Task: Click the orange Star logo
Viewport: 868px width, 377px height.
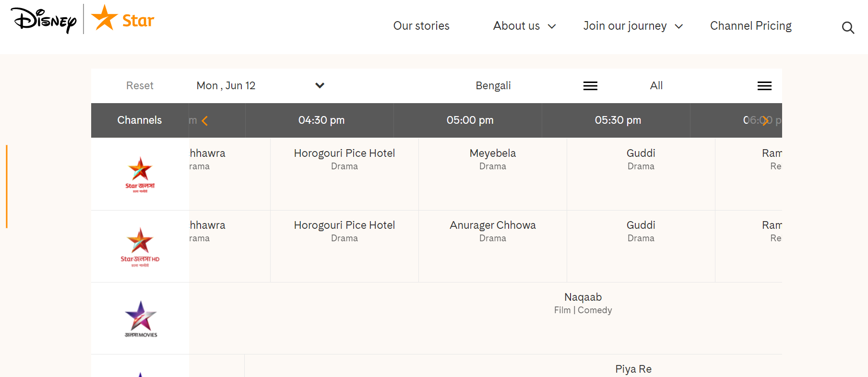Action: pyautogui.click(x=123, y=19)
